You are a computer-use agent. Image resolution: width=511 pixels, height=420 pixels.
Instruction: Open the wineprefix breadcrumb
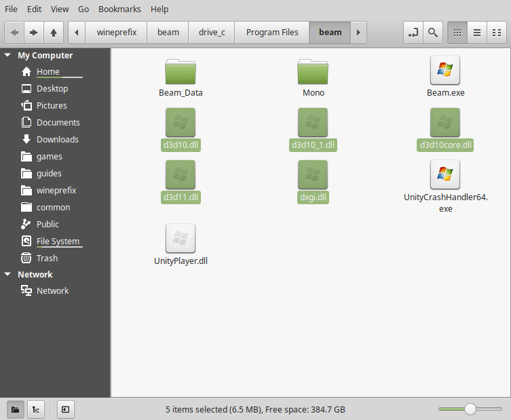[x=116, y=33]
